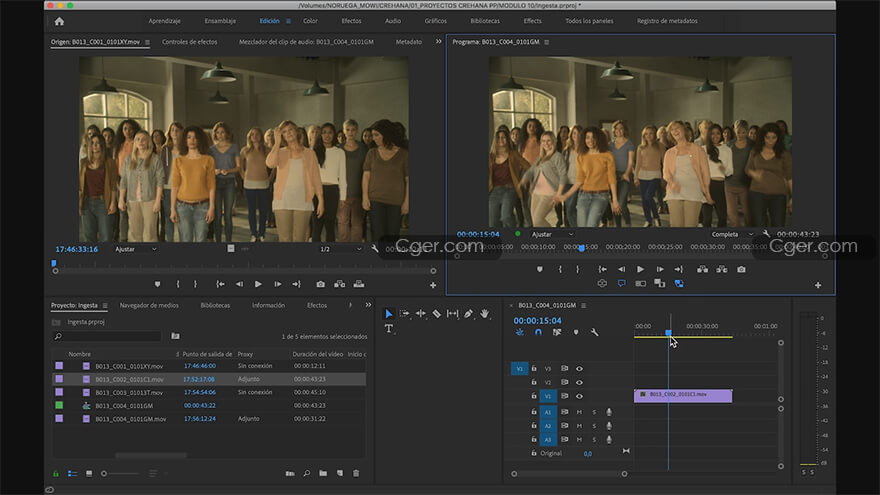This screenshot has height=495, width=880.
Task: Toggle lock on track V3
Action: tap(534, 369)
